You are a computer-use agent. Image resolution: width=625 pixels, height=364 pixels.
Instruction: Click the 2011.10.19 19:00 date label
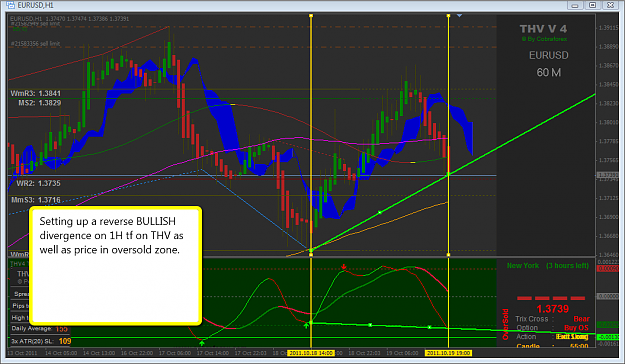[448, 353]
